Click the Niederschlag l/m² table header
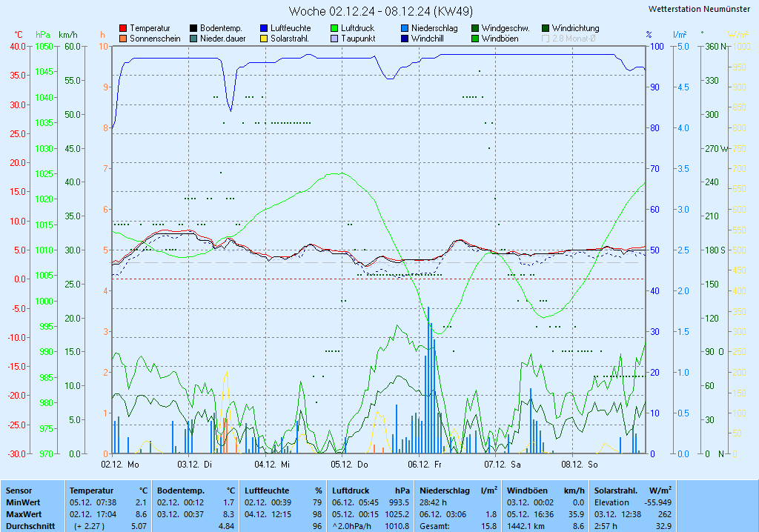 458,491
